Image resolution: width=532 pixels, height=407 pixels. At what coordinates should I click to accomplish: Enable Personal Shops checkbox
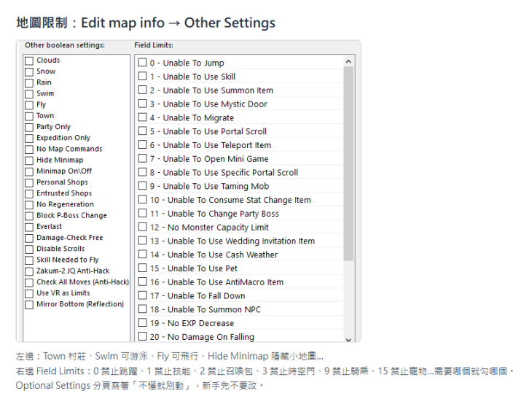pyautogui.click(x=29, y=183)
